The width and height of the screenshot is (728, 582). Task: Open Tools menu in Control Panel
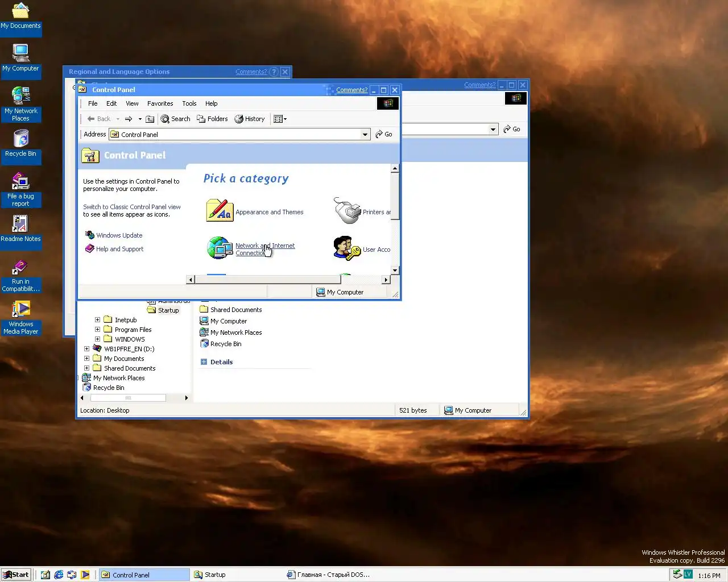[x=189, y=103]
